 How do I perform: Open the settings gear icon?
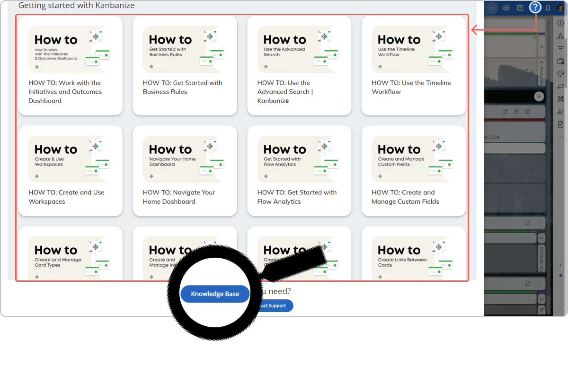[x=506, y=8]
